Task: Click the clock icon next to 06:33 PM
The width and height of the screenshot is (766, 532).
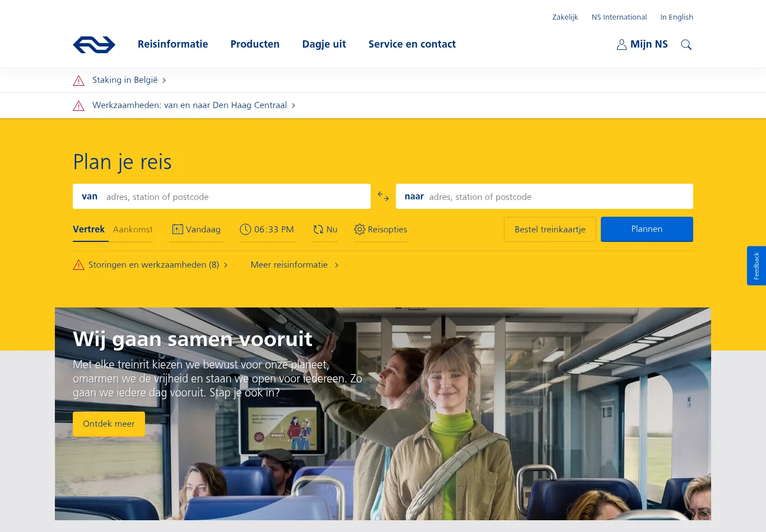Action: tap(245, 230)
